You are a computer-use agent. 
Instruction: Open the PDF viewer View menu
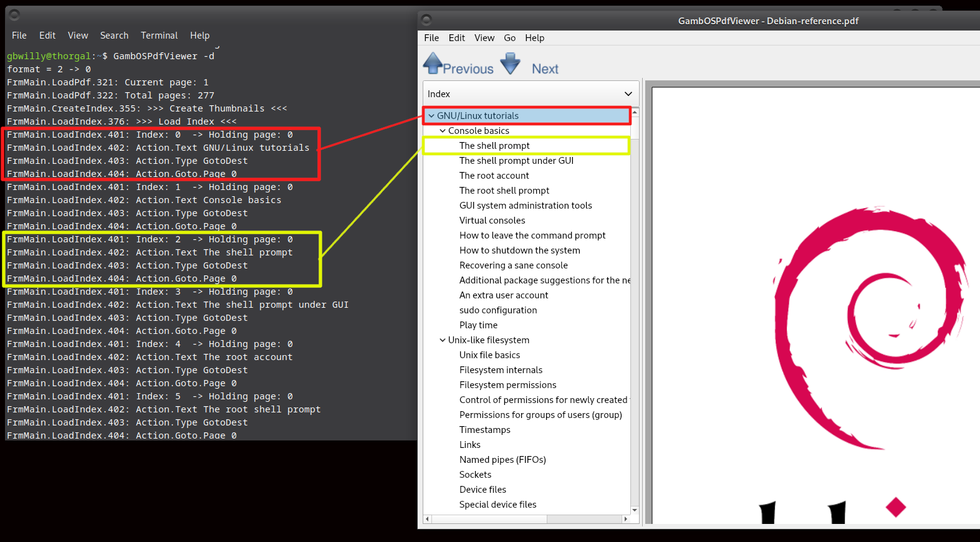tap(484, 38)
